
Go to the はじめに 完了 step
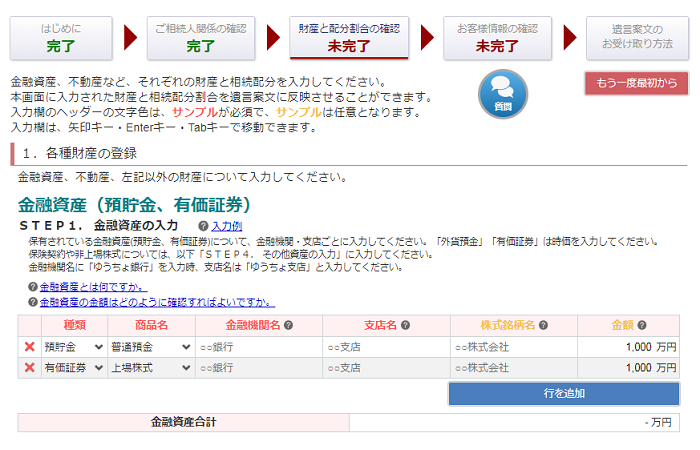(x=61, y=38)
